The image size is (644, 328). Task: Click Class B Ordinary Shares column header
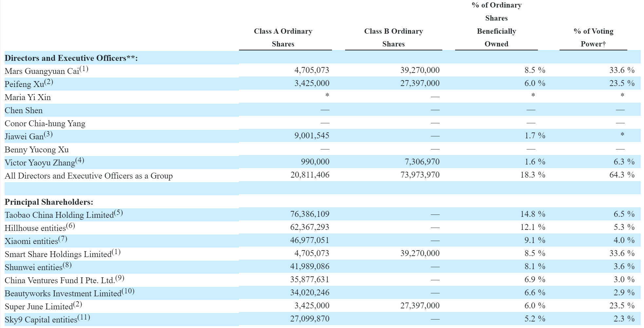tap(394, 38)
